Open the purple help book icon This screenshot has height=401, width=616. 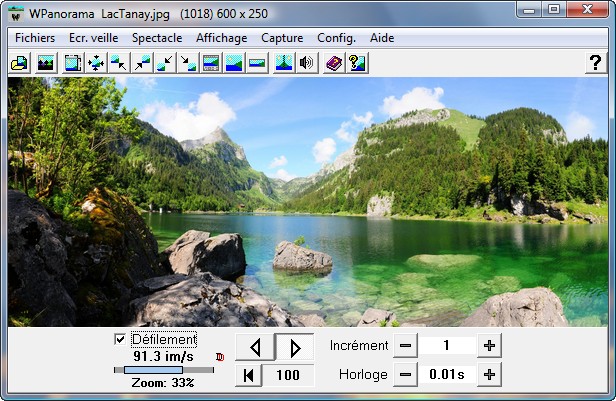click(x=333, y=63)
